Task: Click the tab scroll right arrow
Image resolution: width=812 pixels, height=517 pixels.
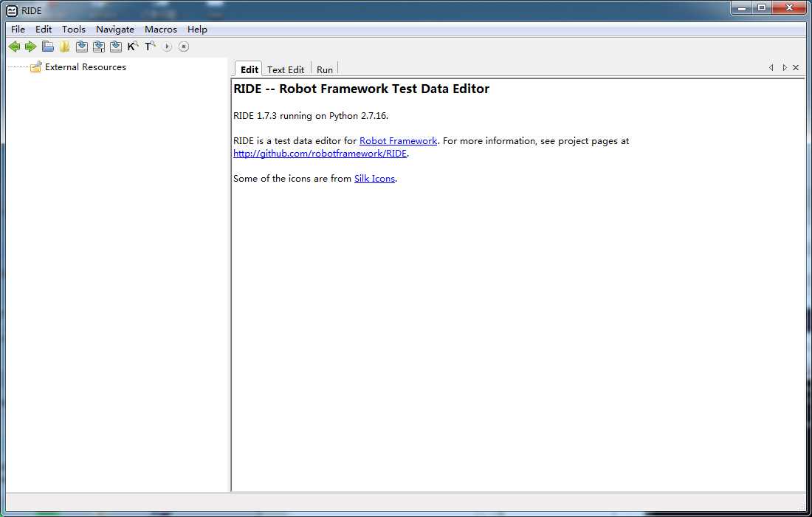Action: [785, 68]
